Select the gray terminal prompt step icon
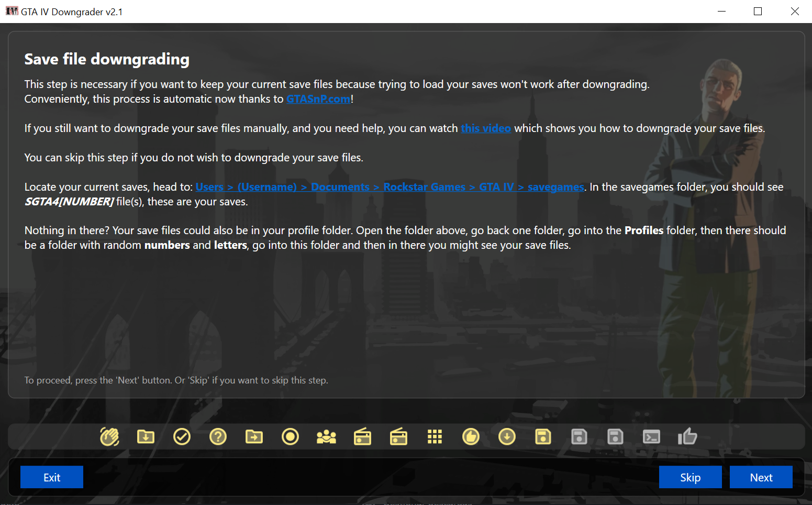812x505 pixels. 651,436
